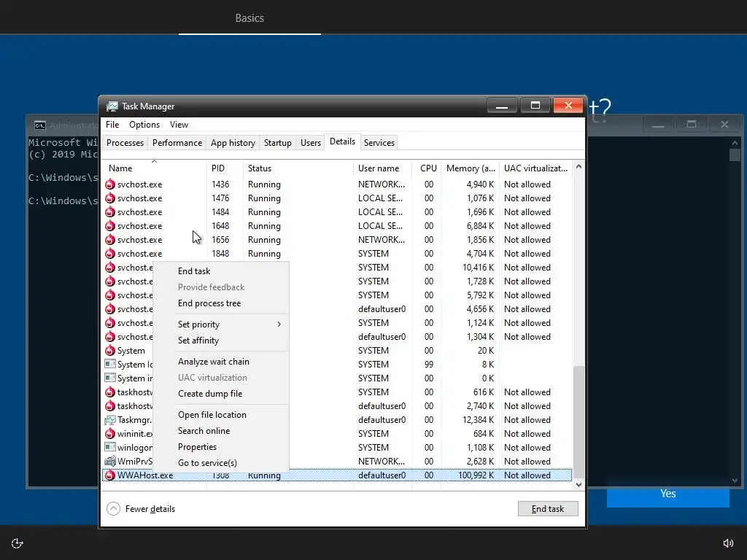Sort by the PID column header
Viewport: 747px width, 560px height.
click(x=225, y=168)
